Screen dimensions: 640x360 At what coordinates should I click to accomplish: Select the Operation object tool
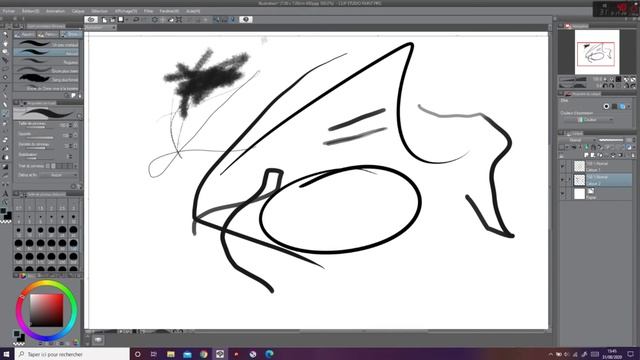(5, 52)
